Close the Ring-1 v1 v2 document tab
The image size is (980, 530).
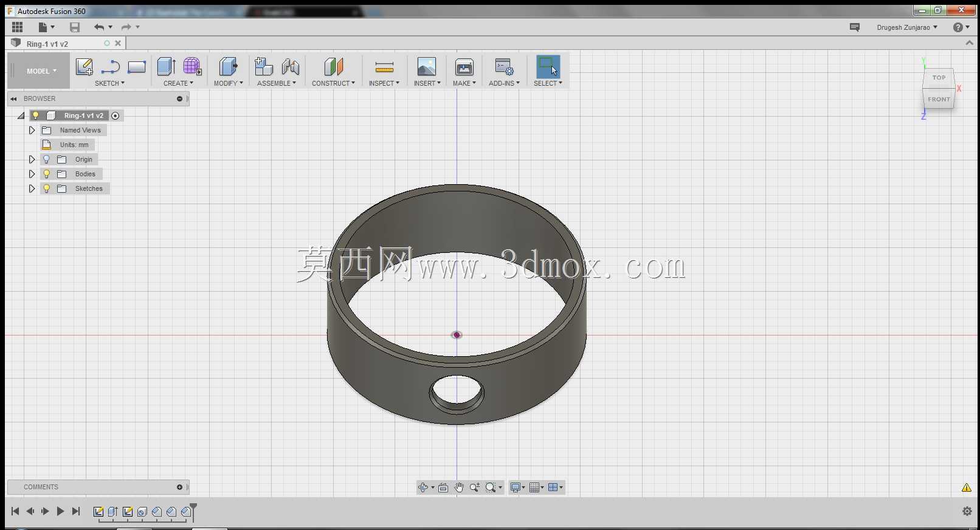coord(118,43)
